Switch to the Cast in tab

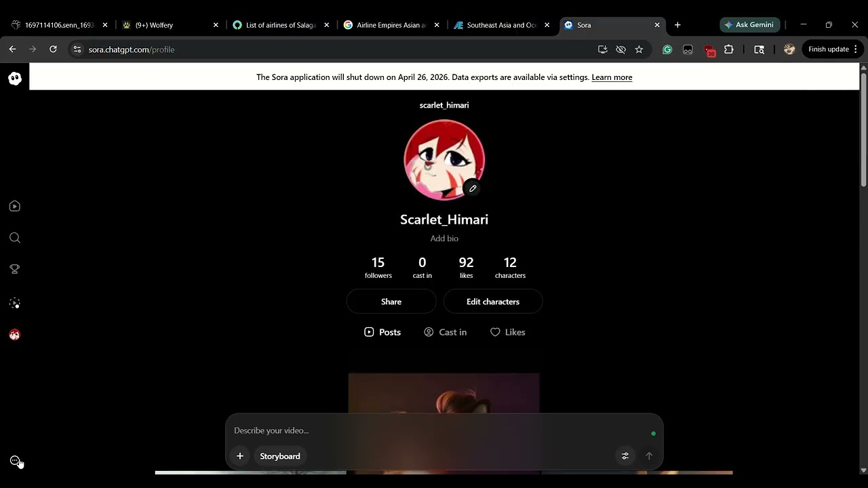(x=446, y=332)
